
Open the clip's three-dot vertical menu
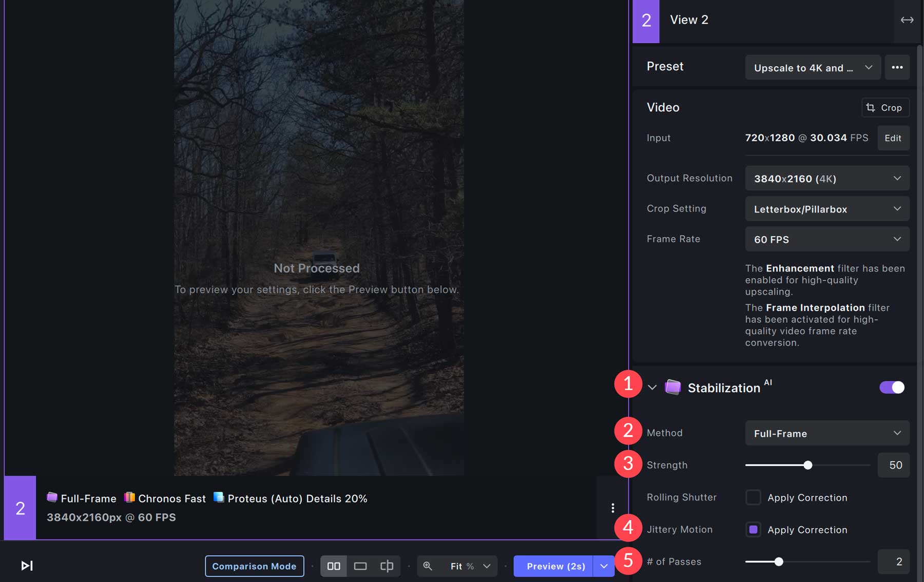tap(612, 508)
